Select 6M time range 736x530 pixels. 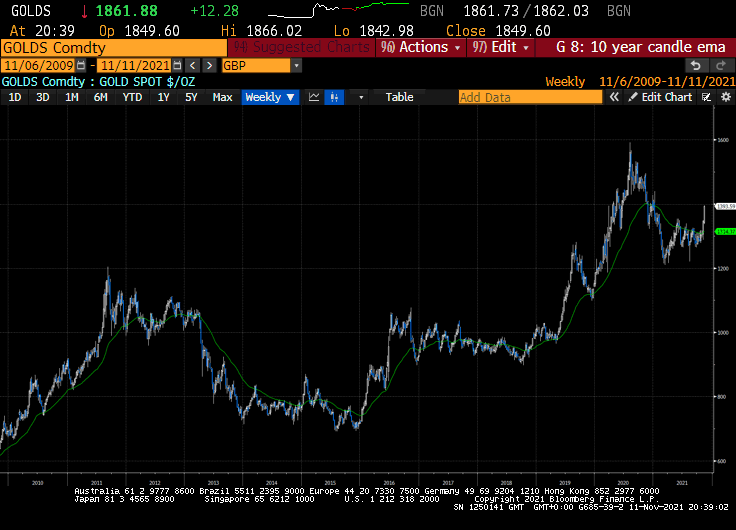click(x=100, y=97)
